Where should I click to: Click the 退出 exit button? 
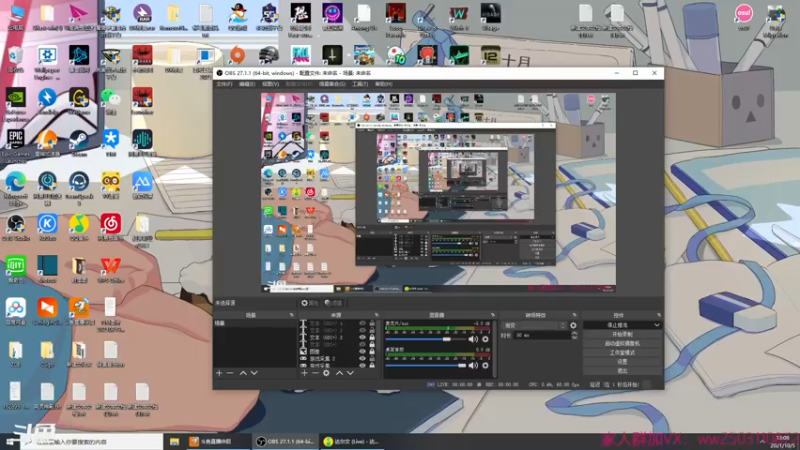[622, 371]
